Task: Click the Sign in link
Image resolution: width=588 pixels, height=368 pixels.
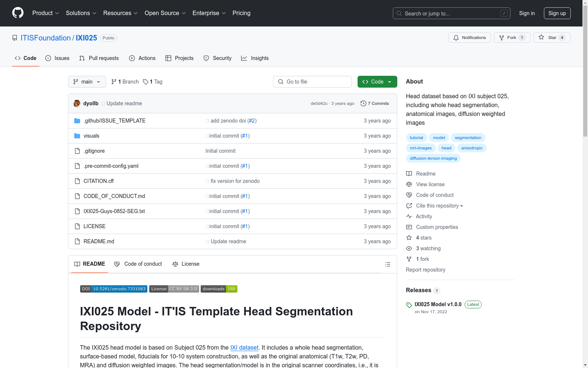Action: (x=527, y=13)
